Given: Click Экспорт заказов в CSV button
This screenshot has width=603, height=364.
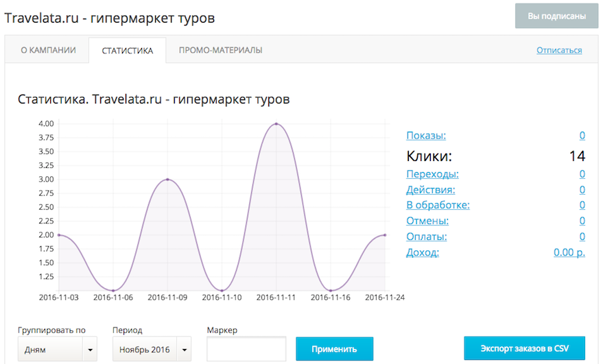Looking at the screenshot, I should coord(524,348).
